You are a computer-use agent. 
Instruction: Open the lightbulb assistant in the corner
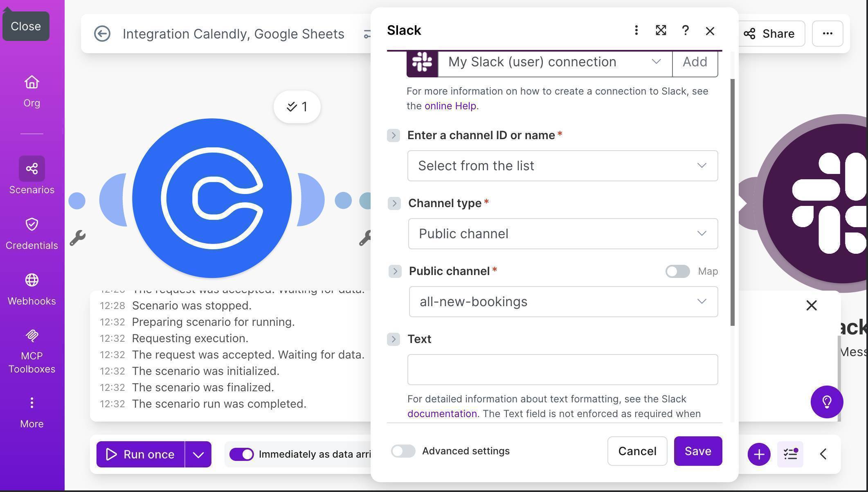[x=827, y=402]
